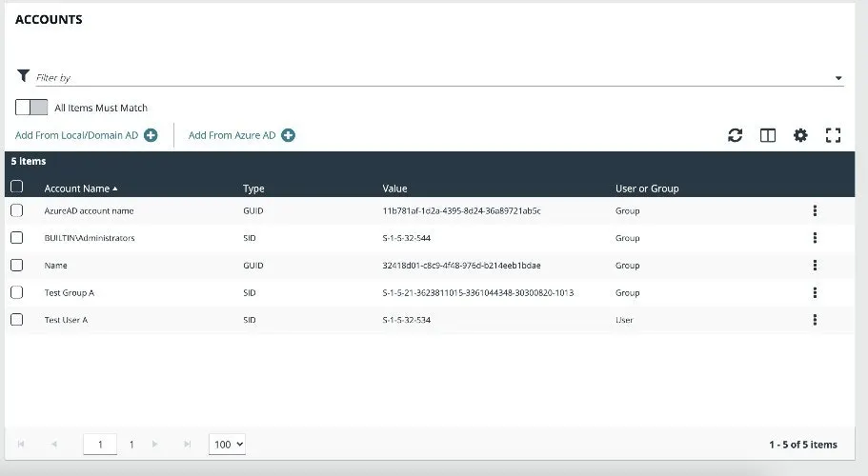Check the Name row checkbox
This screenshot has width=868, height=476.
click(x=16, y=266)
